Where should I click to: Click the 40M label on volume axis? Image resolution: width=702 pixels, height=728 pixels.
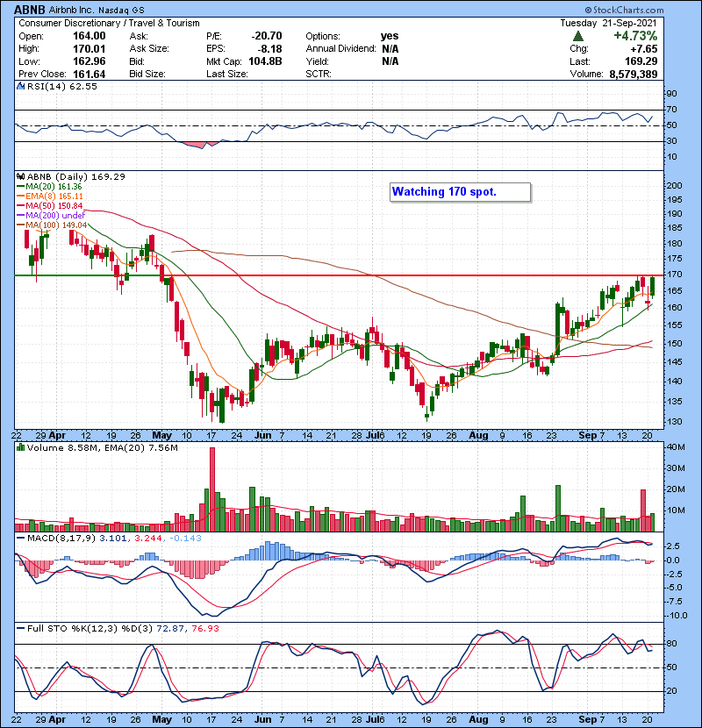click(x=676, y=447)
